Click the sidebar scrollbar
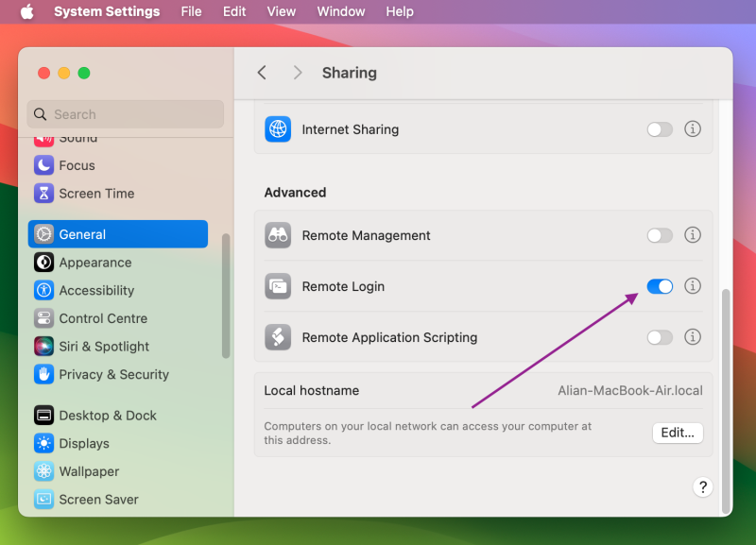This screenshot has height=545, width=756. pyautogui.click(x=226, y=296)
